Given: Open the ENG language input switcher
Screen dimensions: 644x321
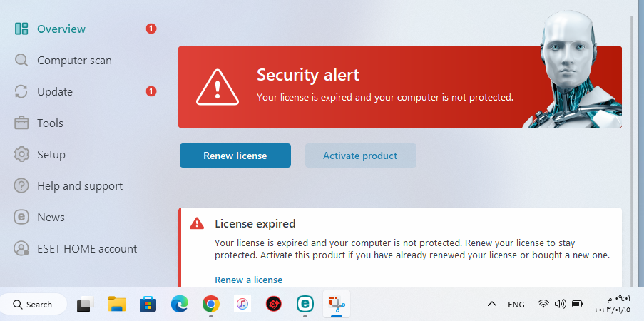Looking at the screenshot, I should 516,305.
